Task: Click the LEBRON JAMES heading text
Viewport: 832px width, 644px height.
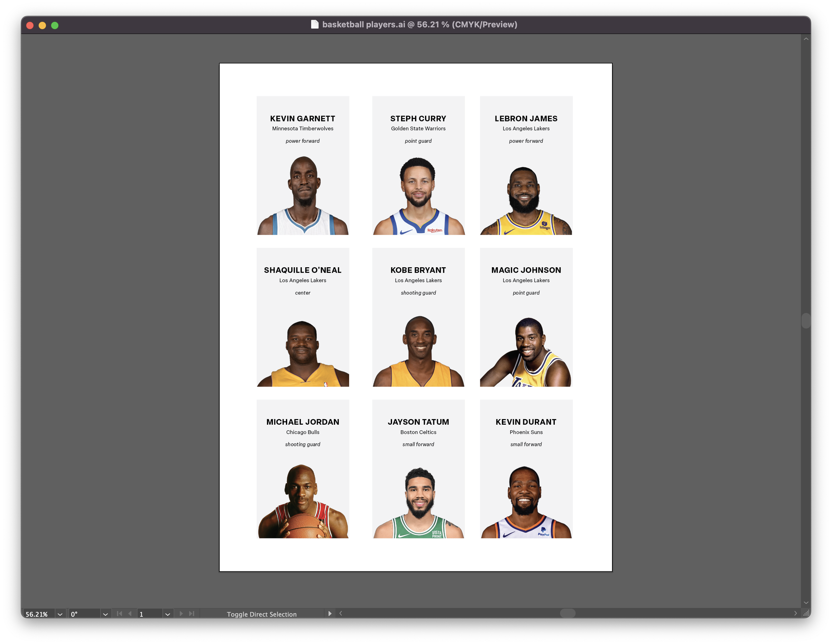Action: click(x=526, y=118)
